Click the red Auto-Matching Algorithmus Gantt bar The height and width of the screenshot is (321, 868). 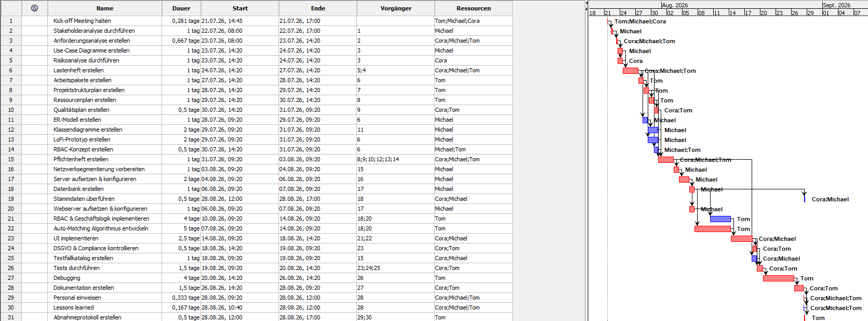click(713, 229)
